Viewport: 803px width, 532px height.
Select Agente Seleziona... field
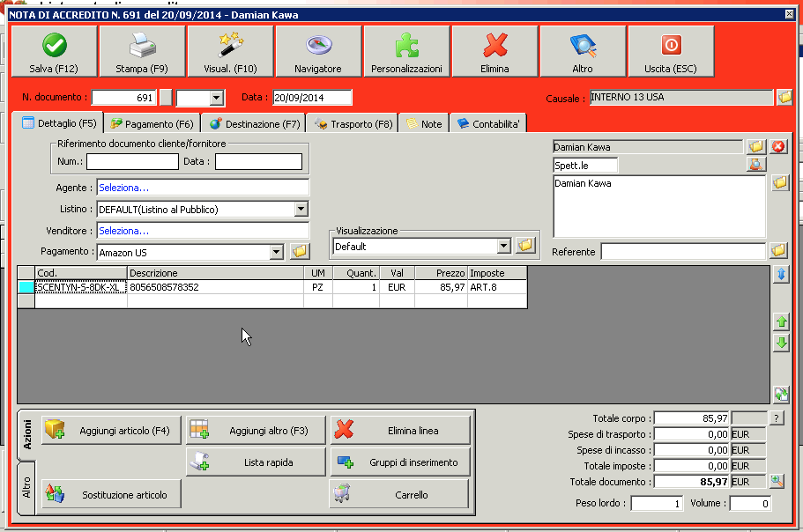tap(203, 188)
